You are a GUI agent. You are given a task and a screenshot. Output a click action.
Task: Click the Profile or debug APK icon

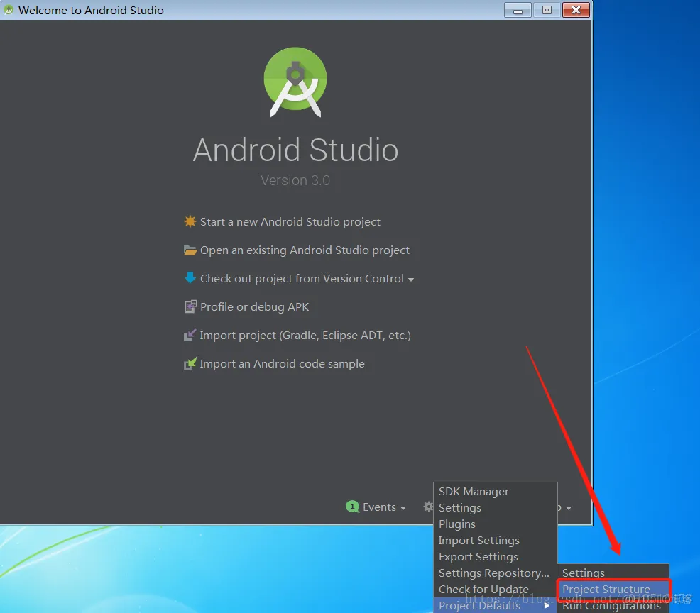click(190, 306)
